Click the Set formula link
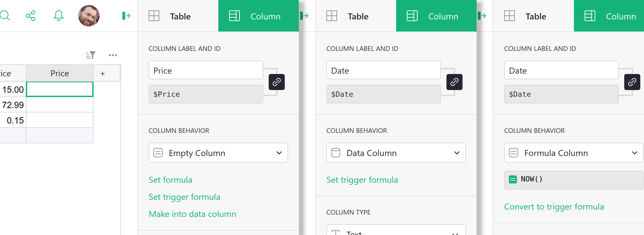The height and width of the screenshot is (235, 644). coord(170,180)
